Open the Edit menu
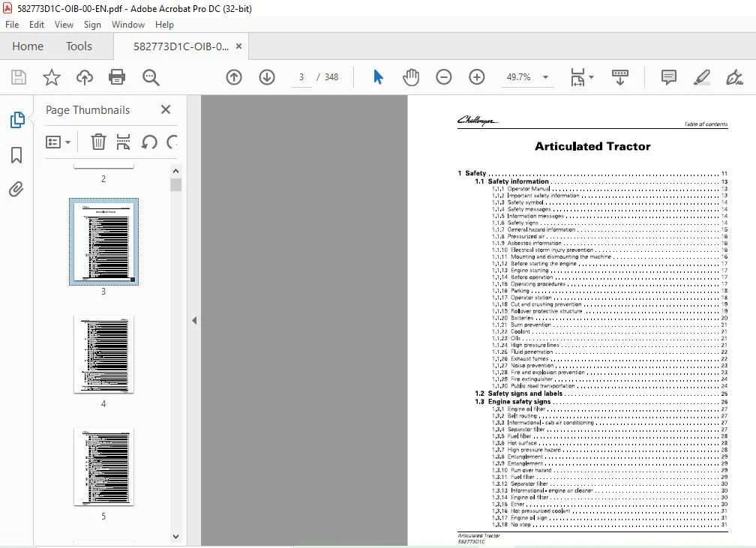The height and width of the screenshot is (548, 756). tap(37, 25)
